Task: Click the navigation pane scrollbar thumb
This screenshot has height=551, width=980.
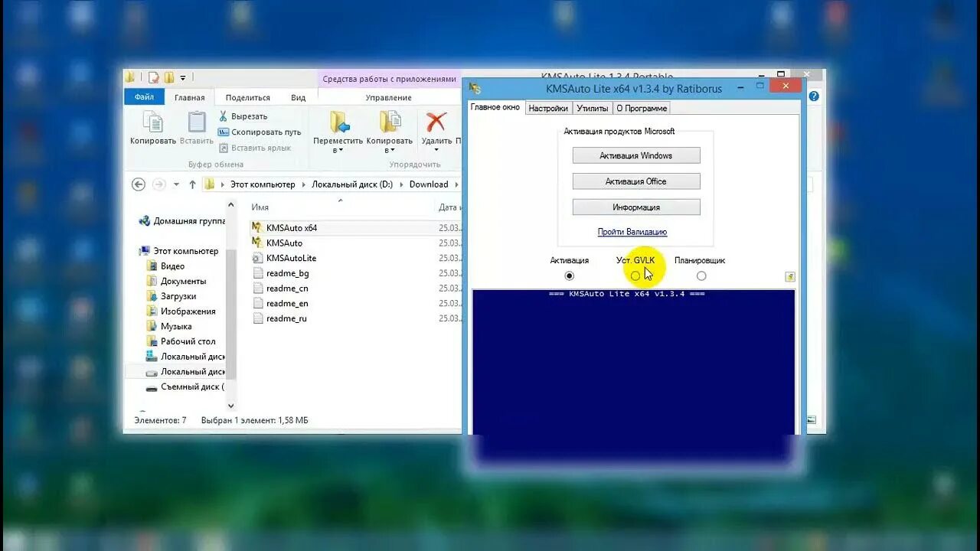Action: [x=232, y=314]
